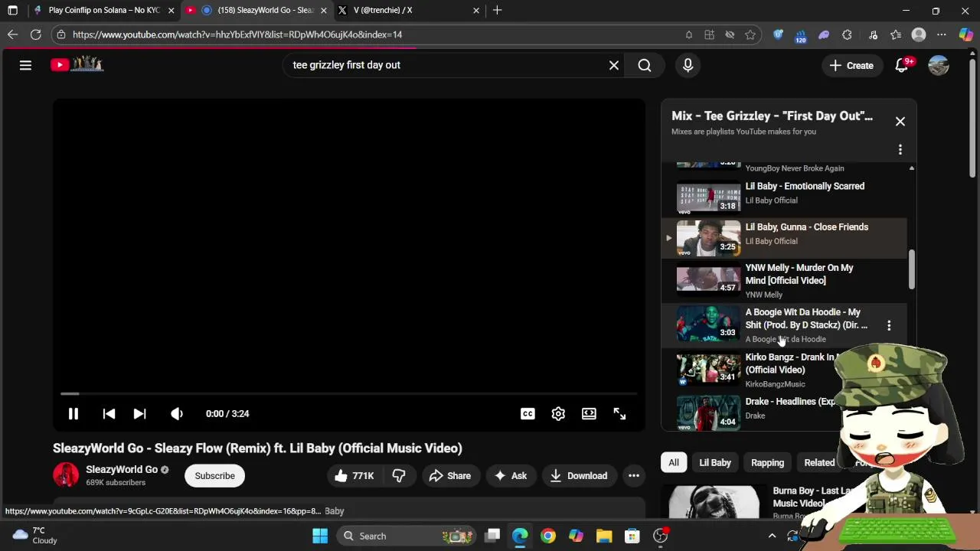Open the browser tab actions menu
The image size is (980, 551).
(x=12, y=11)
